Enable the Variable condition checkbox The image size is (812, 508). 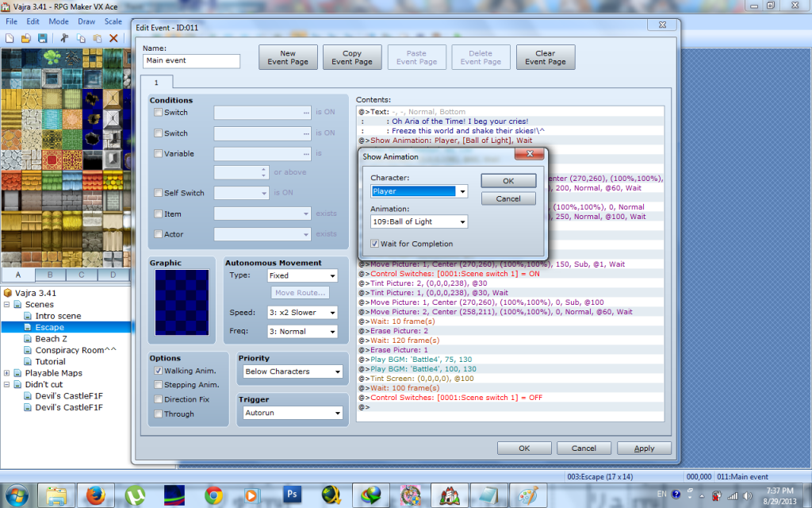(x=159, y=153)
